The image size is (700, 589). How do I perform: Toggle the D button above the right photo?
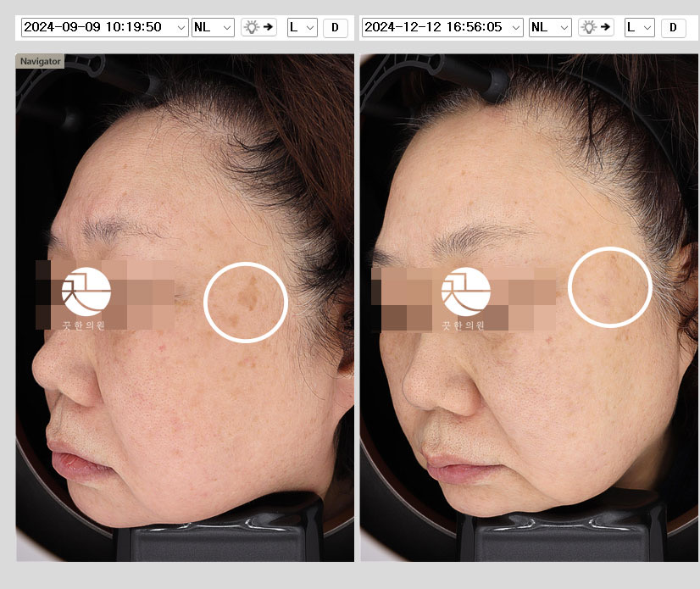(x=673, y=27)
